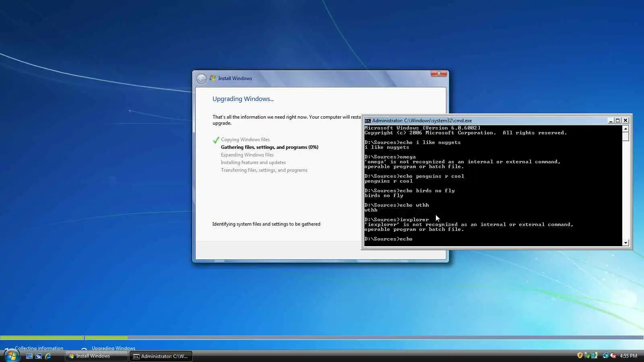Click the Safely Remove Hardware tray icon
The width and height of the screenshot is (644, 362).
pyautogui.click(x=587, y=356)
